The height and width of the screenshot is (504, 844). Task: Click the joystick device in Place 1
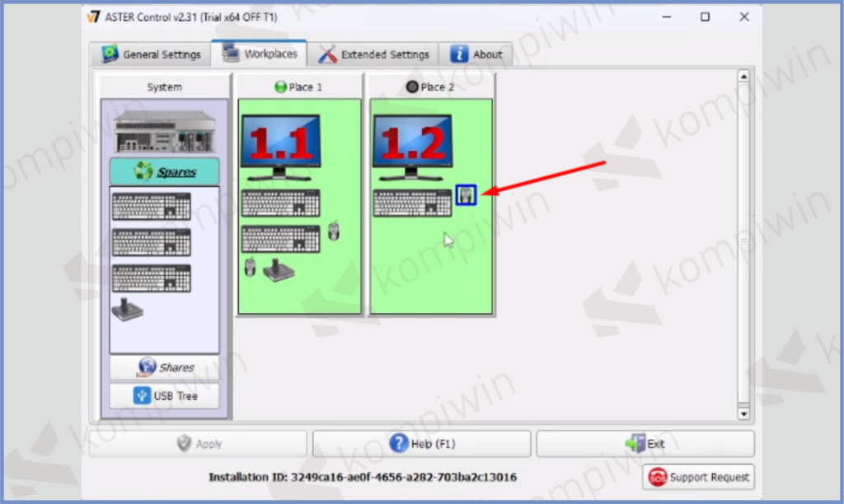(x=279, y=269)
